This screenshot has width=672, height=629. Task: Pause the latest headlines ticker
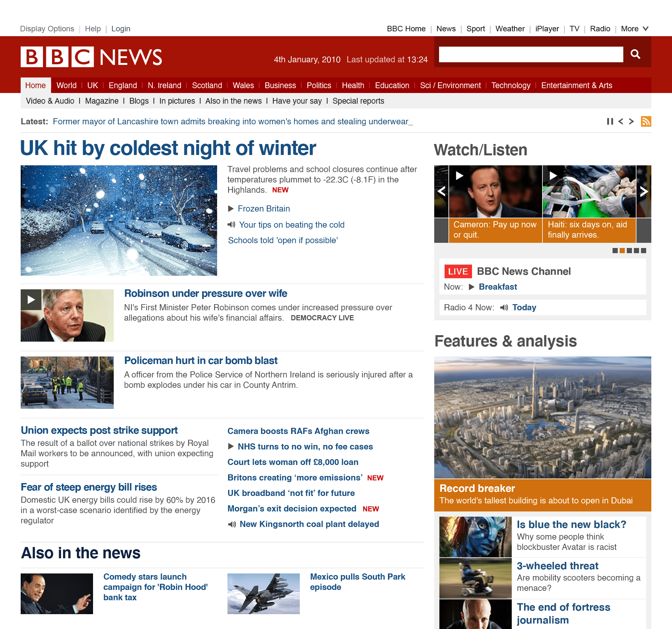click(610, 121)
